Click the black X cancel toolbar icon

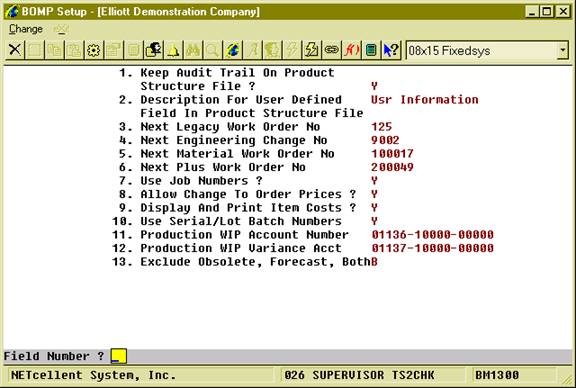(15, 50)
